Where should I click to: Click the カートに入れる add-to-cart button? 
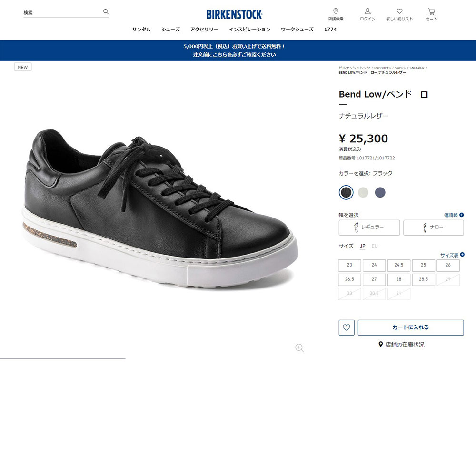(411, 327)
